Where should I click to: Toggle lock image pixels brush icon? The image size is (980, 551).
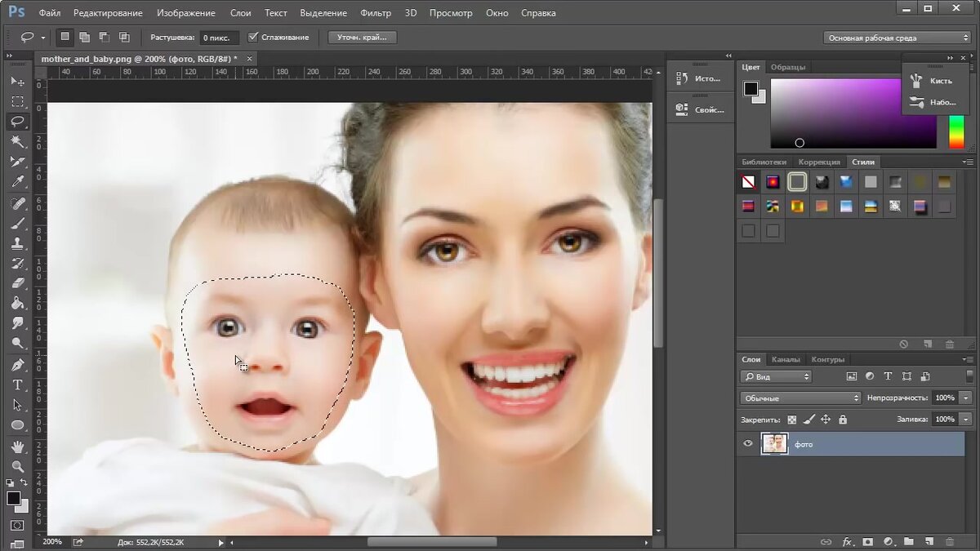808,419
